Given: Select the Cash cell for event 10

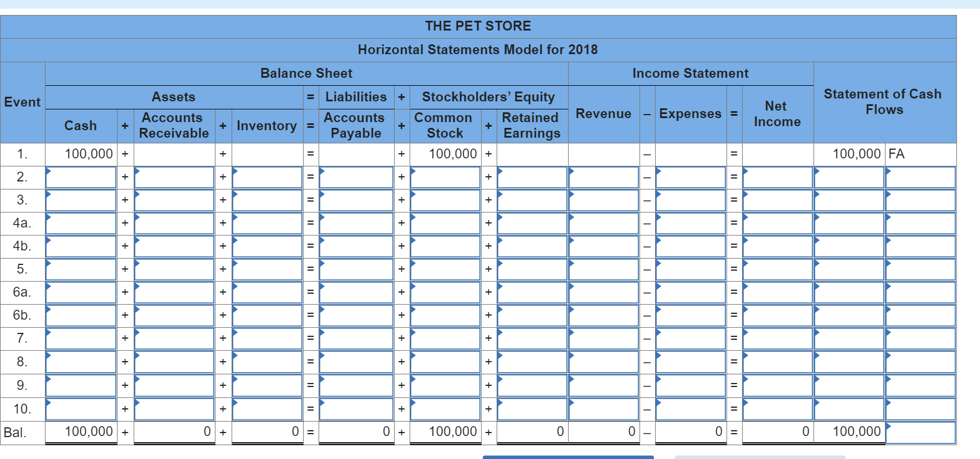Looking at the screenshot, I should click(81, 409).
